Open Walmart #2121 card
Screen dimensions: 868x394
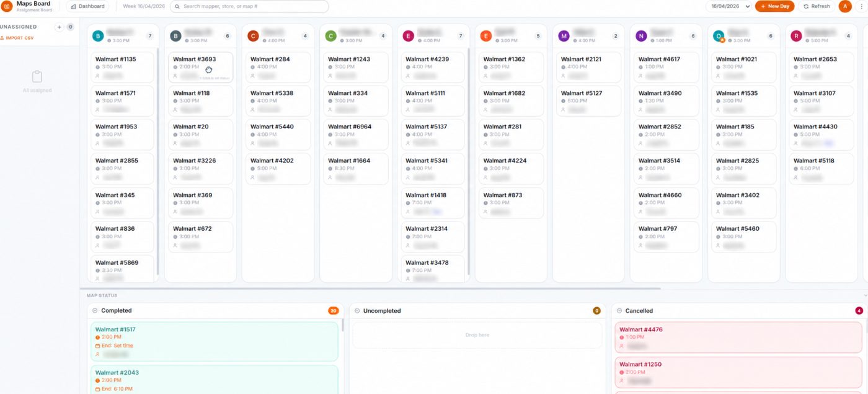(x=588, y=67)
